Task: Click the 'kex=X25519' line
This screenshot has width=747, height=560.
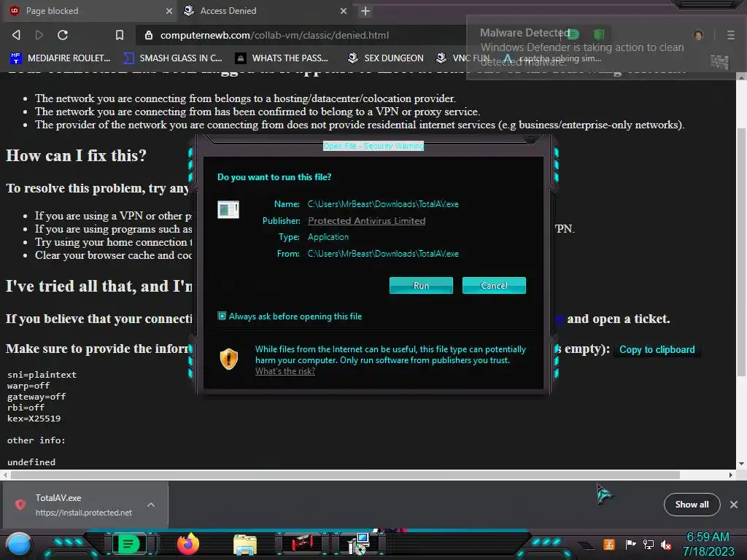Action: (34, 419)
